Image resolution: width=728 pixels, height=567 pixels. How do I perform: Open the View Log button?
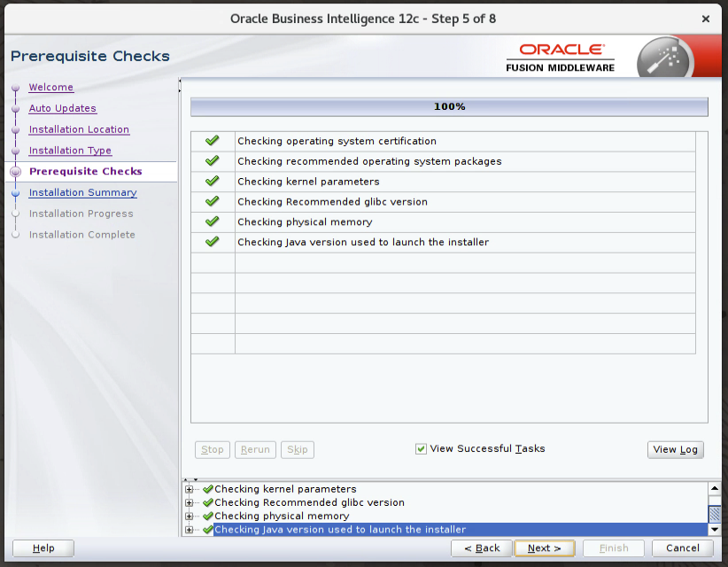pos(676,449)
